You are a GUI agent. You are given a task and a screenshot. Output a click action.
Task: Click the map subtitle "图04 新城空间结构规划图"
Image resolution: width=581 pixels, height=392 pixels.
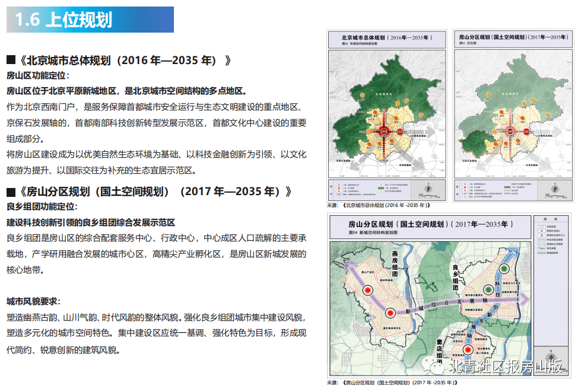click(373, 232)
